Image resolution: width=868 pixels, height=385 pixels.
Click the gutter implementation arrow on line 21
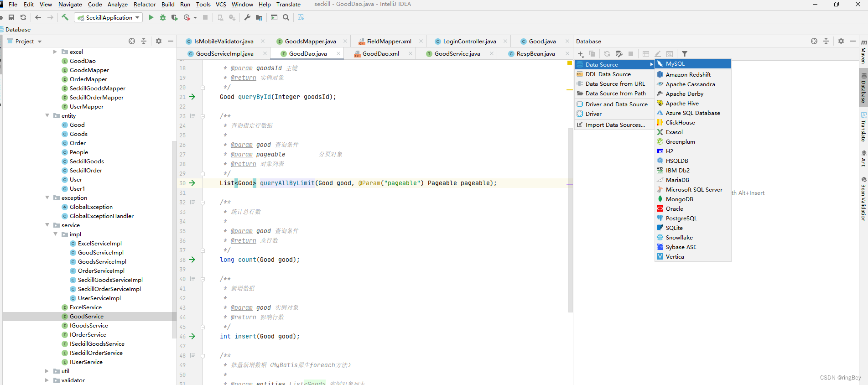click(192, 97)
